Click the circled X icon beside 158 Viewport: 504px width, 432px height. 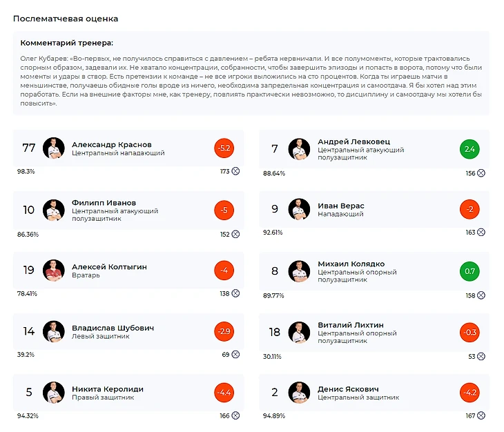point(481,295)
